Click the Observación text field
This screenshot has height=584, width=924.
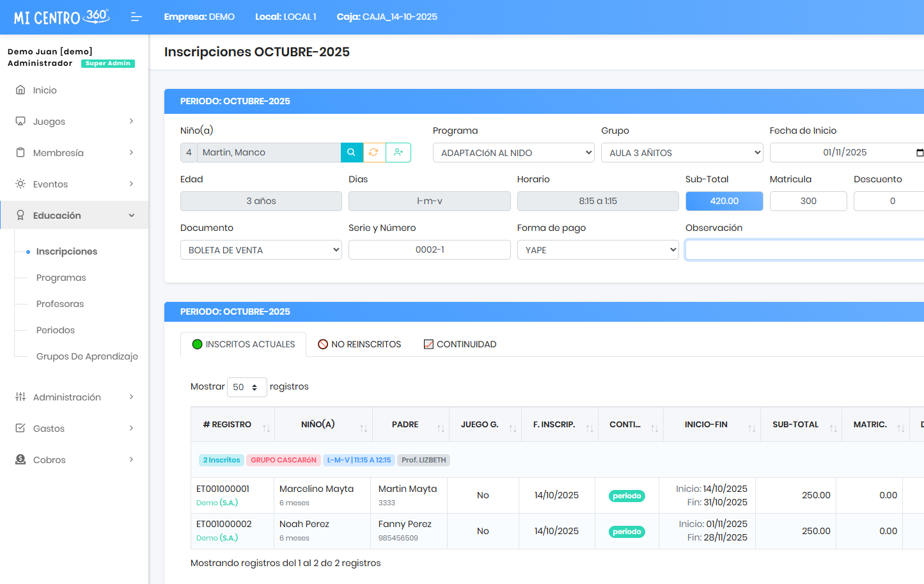pyautogui.click(x=804, y=250)
